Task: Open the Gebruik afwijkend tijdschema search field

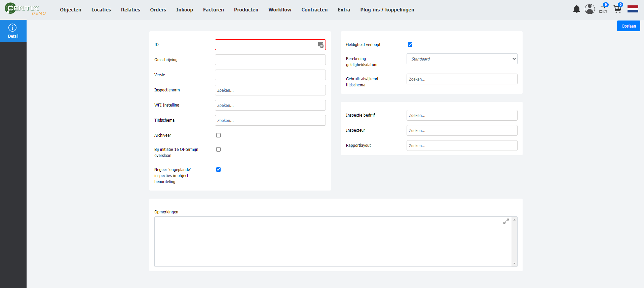Action: tap(462, 79)
